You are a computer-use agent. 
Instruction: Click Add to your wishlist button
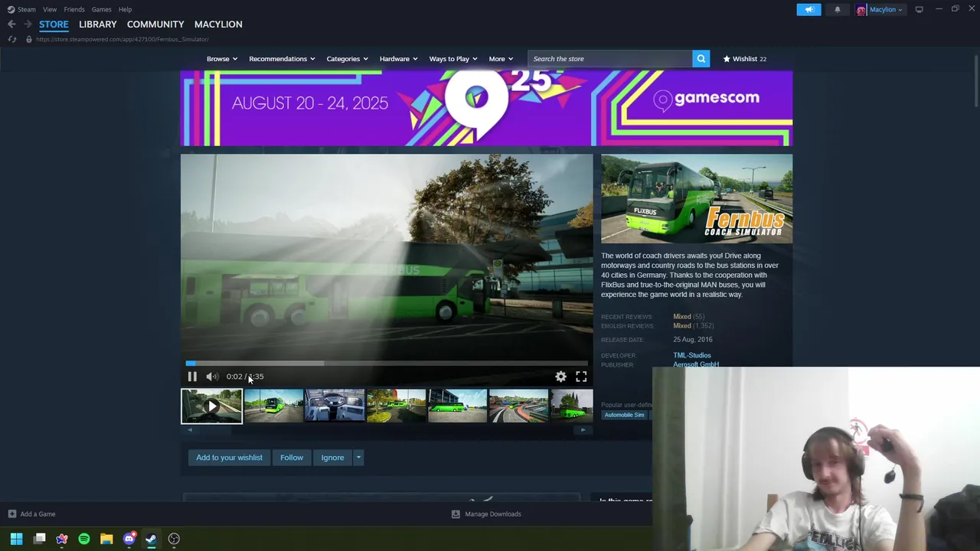coord(229,458)
